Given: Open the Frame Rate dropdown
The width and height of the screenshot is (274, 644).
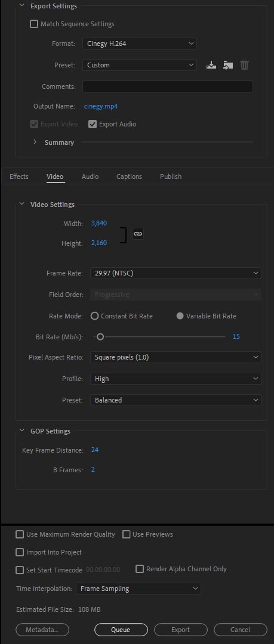Looking at the screenshot, I should (176, 273).
